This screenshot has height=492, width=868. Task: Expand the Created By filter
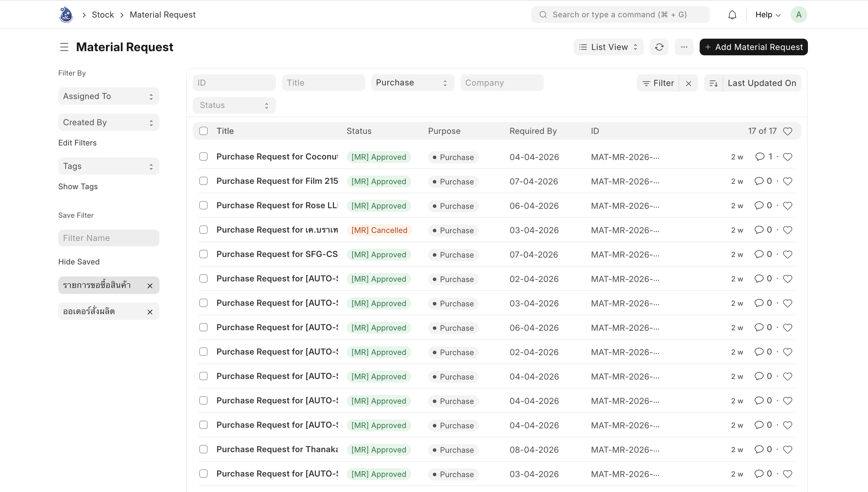[x=109, y=122]
